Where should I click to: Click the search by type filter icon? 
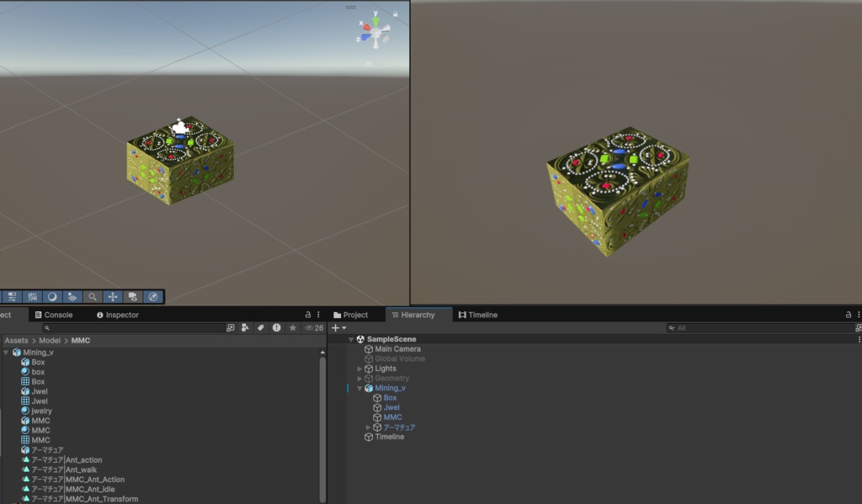[245, 327]
